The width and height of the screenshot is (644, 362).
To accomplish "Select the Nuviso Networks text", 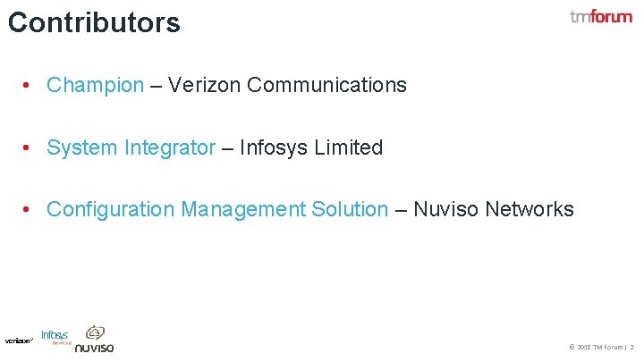I will point(493,209).
